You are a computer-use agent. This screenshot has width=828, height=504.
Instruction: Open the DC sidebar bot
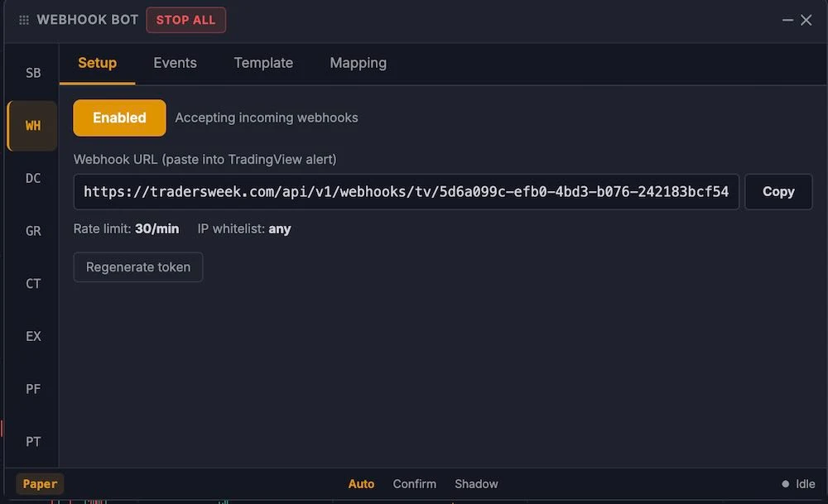tap(33, 179)
